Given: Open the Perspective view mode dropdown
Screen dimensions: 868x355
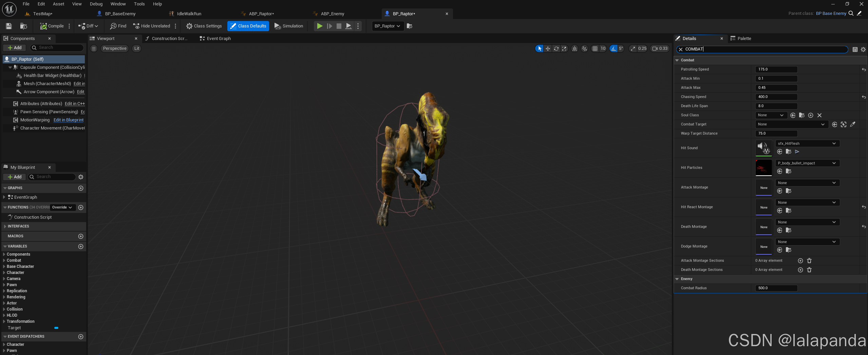Looking at the screenshot, I should tap(115, 48).
